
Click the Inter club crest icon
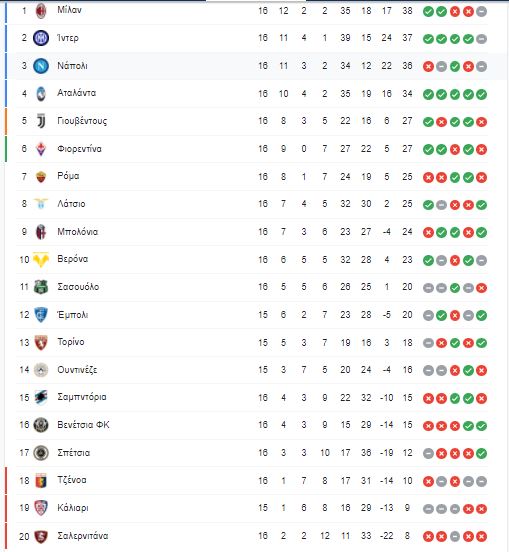coord(41,38)
